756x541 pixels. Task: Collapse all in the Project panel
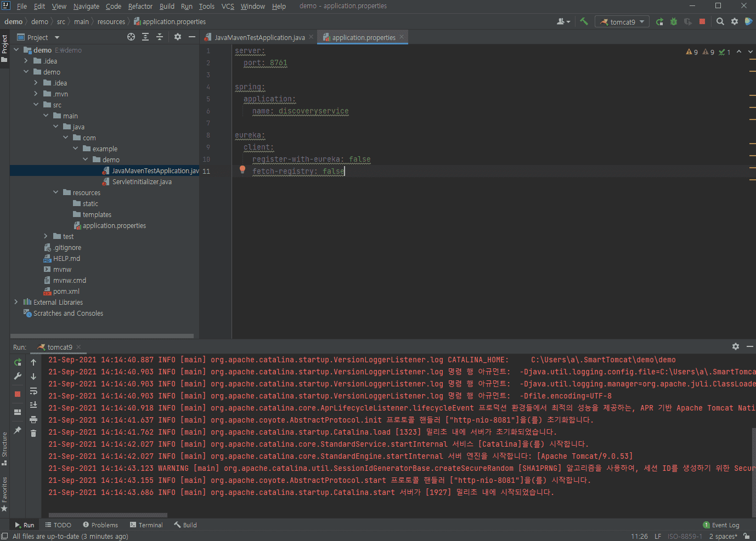(160, 37)
